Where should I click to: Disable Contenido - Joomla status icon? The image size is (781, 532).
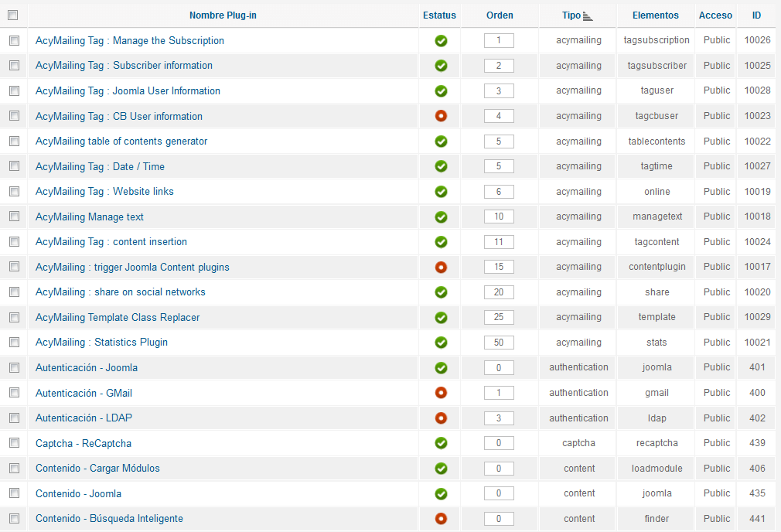tap(441, 494)
